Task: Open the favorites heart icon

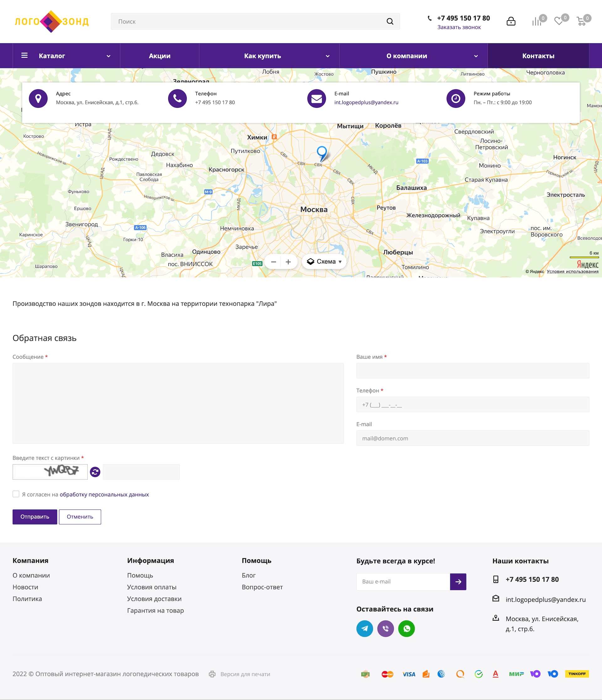Action: [559, 21]
